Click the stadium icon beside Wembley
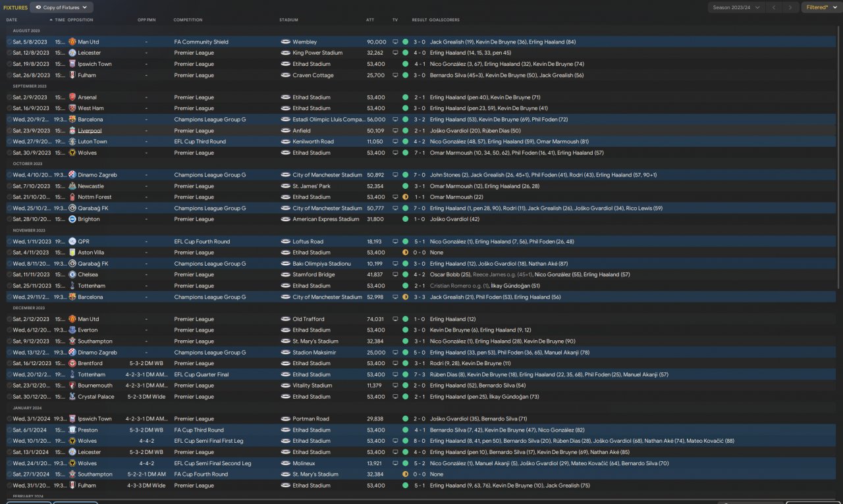The image size is (843, 504). tap(285, 42)
